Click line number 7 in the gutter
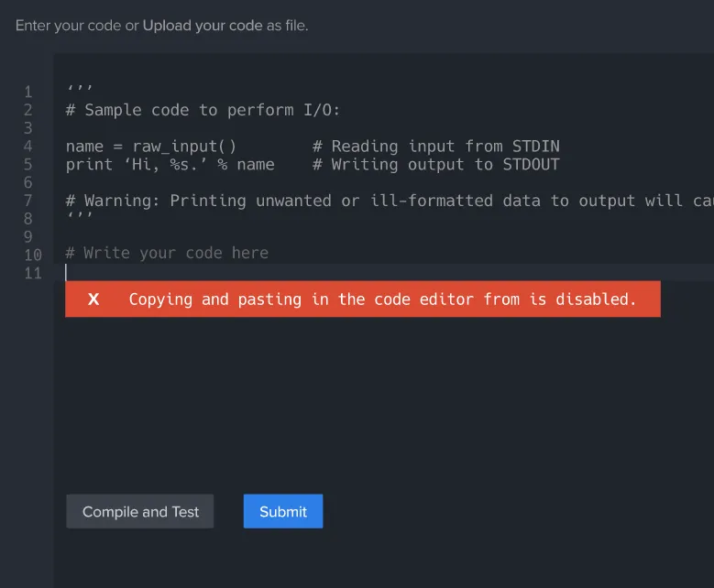 point(28,201)
